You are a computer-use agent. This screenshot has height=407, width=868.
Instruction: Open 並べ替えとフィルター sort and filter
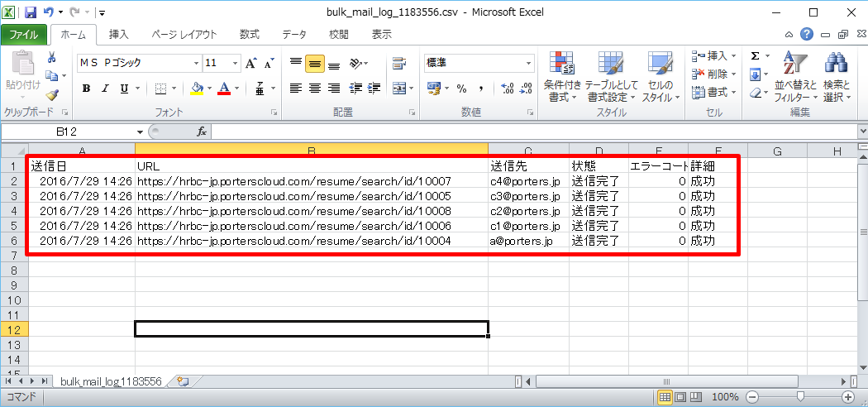[795, 77]
